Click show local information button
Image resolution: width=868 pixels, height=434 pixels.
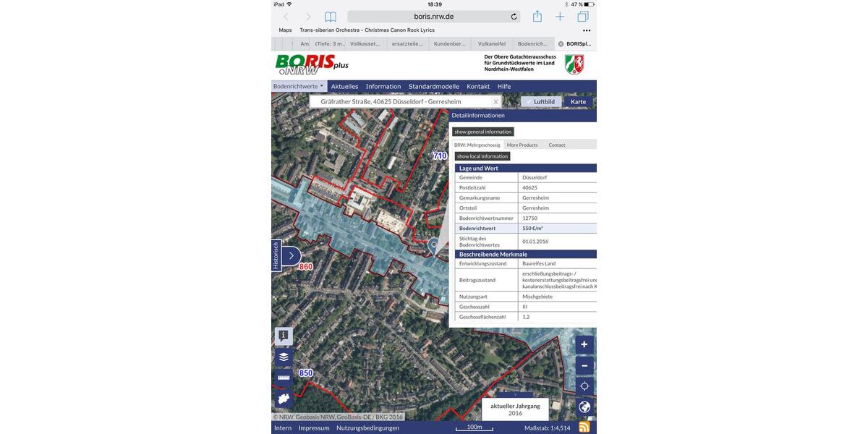482,156
